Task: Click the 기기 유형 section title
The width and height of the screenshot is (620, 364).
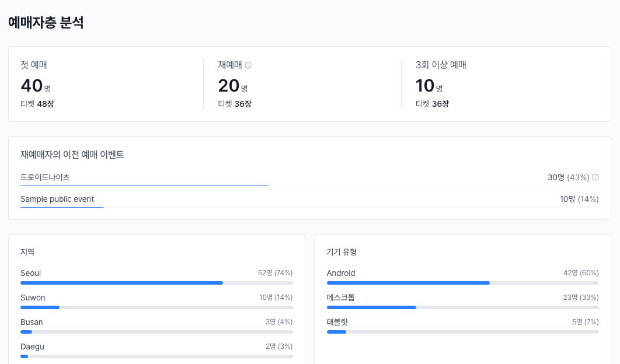Action: tap(342, 252)
